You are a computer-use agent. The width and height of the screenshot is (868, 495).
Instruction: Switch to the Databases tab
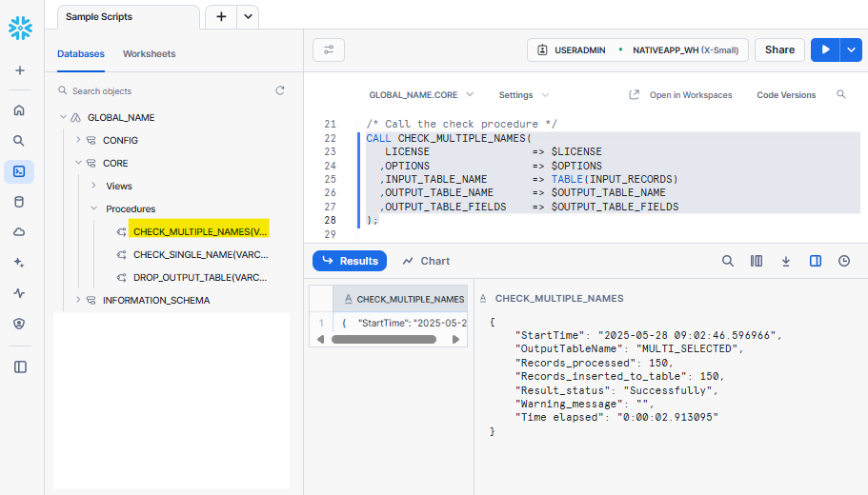click(81, 53)
